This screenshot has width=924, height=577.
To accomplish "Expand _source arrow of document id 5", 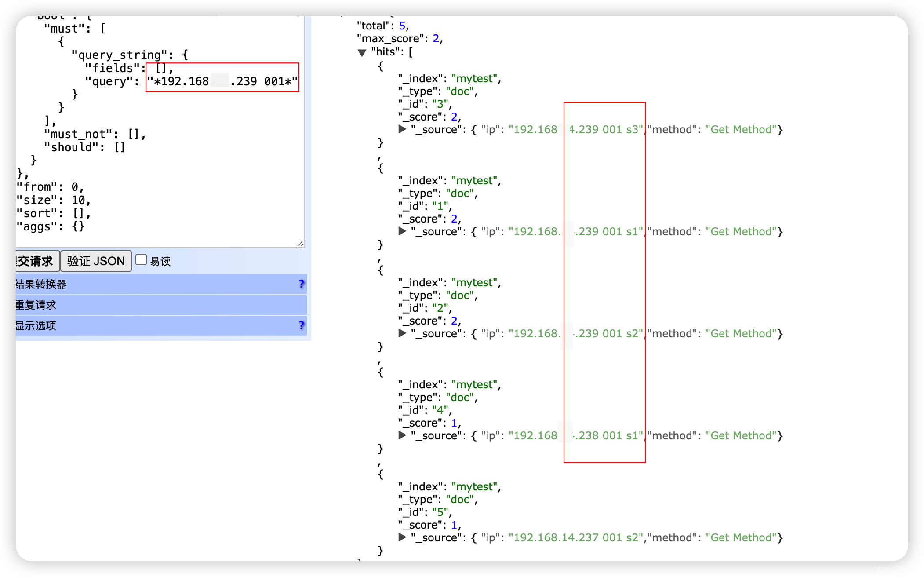I will coord(402,537).
